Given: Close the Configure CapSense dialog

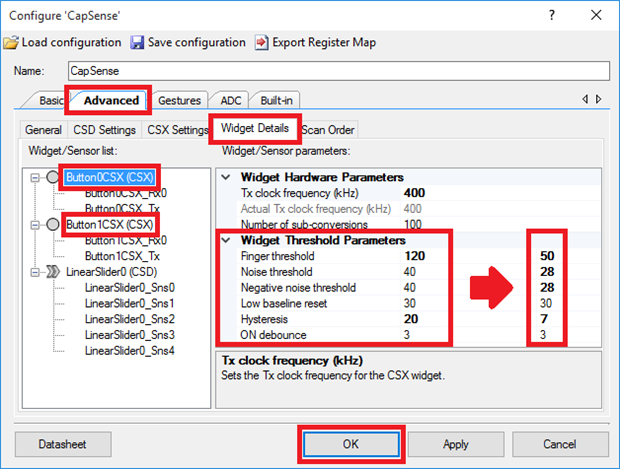Looking at the screenshot, I should tap(596, 15).
